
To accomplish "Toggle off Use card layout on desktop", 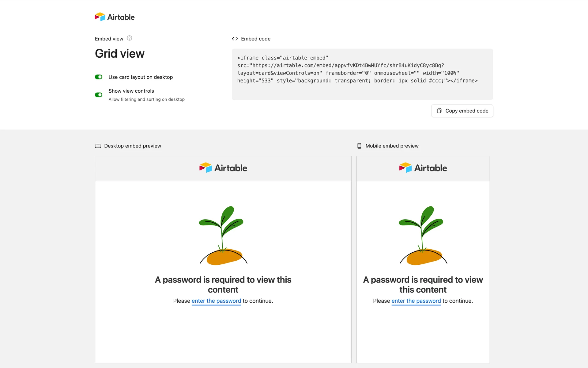I will pyautogui.click(x=99, y=77).
